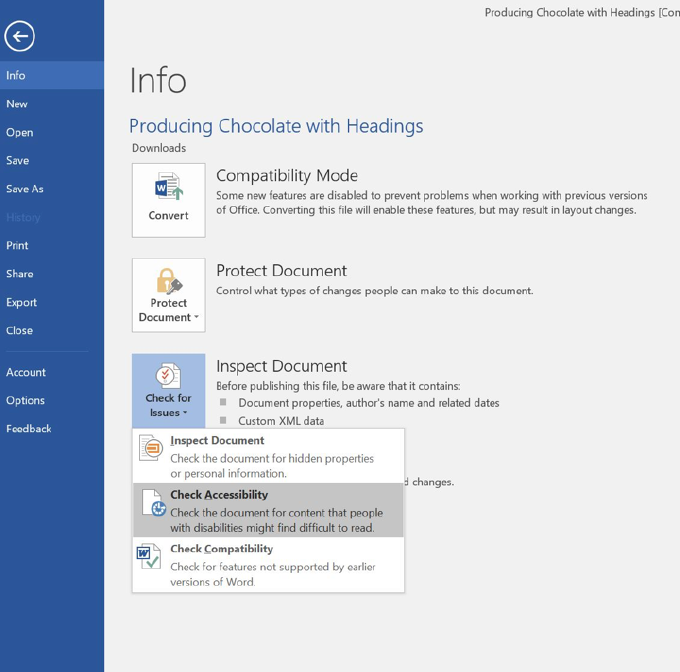Go back using the circled arrow button
Viewport: 680px width, 672px height.
tap(20, 36)
